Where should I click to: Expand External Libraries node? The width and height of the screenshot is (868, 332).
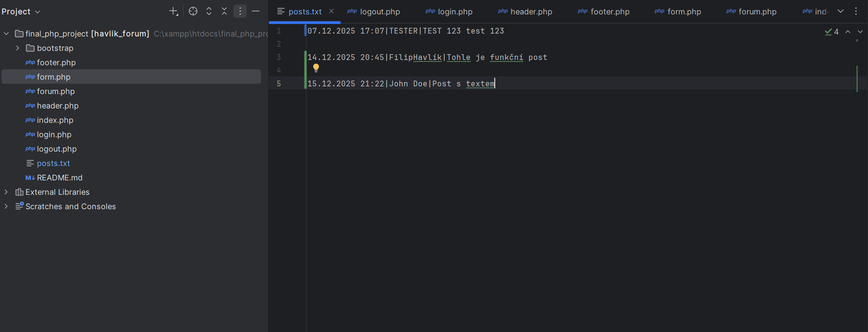pyautogui.click(x=6, y=192)
